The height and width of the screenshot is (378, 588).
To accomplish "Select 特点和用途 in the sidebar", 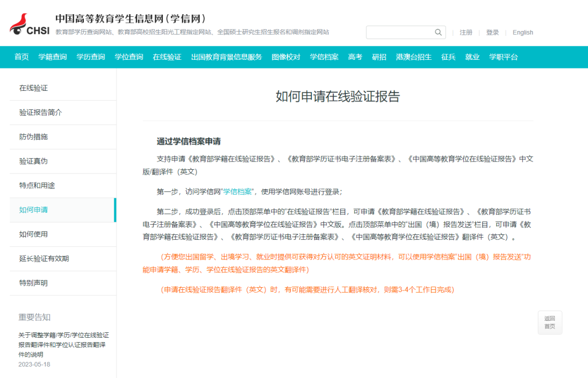I will point(63,185).
